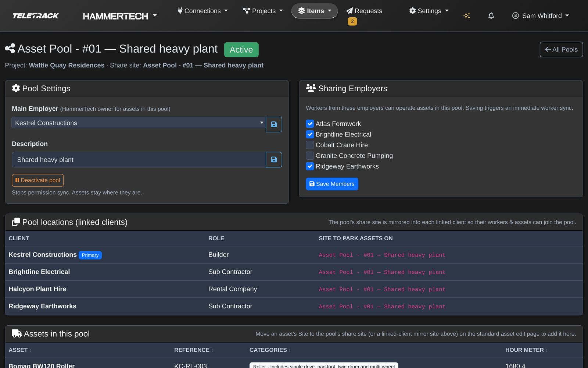Click Primary badge on Kestrel Constructions
Viewport: 588px width, 368px height.
tap(90, 255)
